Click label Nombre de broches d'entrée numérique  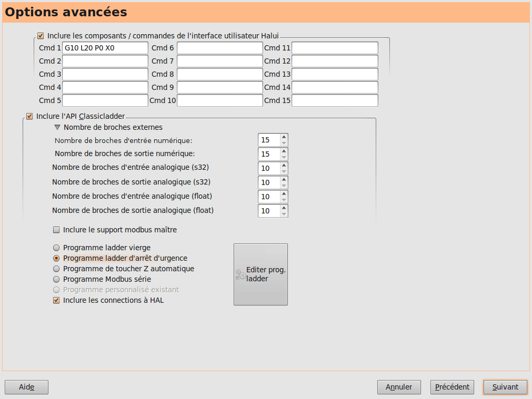click(x=124, y=141)
